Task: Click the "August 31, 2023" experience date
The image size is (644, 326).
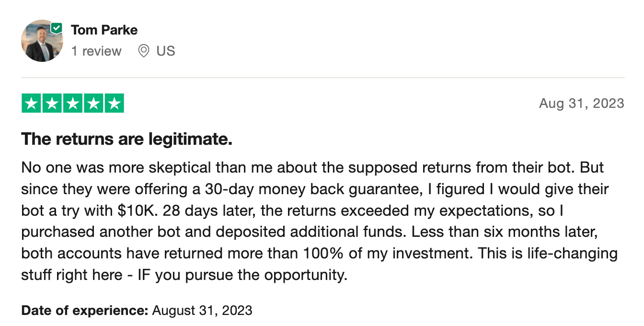Action: pos(202,311)
